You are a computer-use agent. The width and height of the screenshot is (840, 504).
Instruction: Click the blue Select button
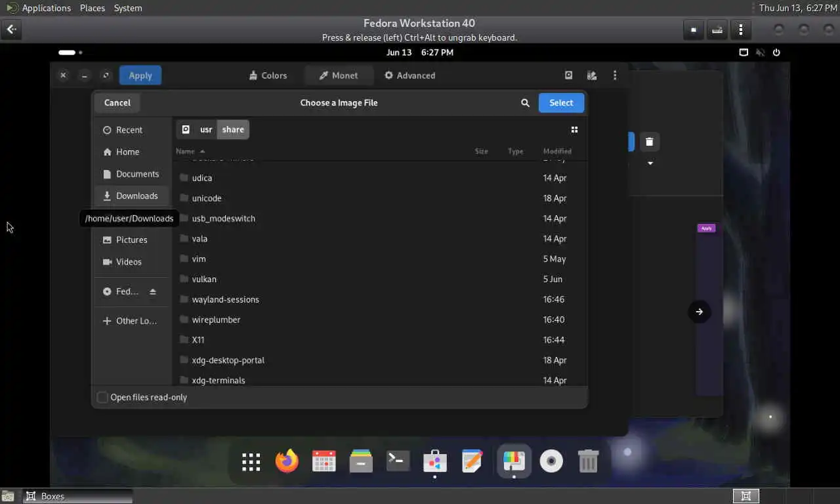tap(561, 102)
